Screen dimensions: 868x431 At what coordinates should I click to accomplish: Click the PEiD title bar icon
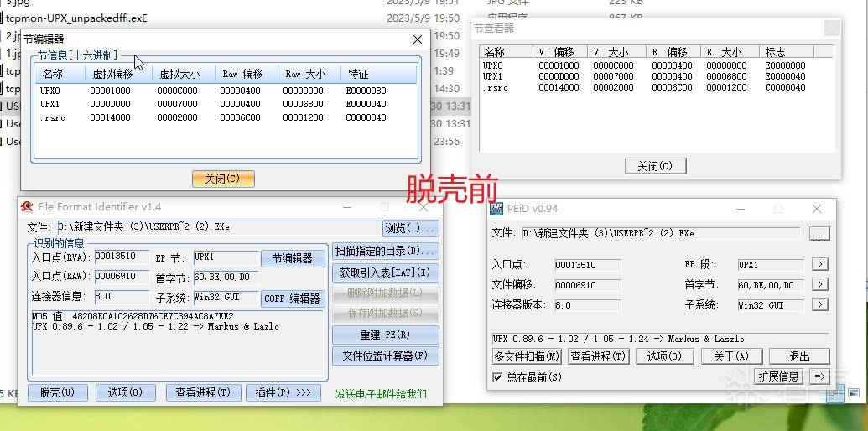496,209
